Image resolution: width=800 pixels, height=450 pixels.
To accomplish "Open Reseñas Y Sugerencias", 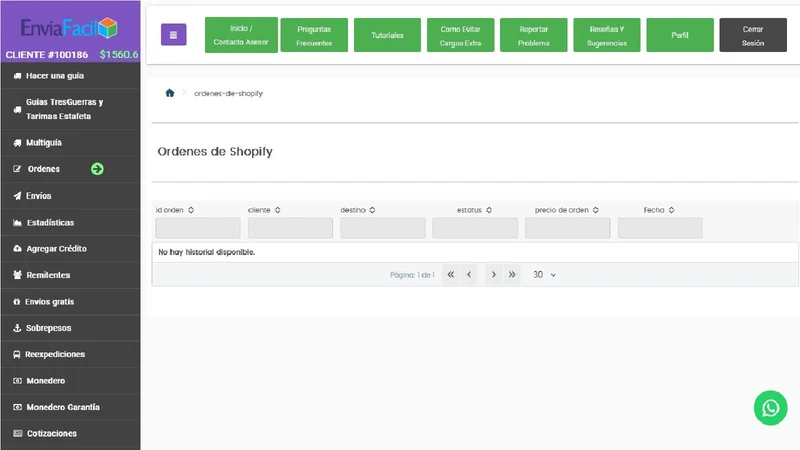I will point(607,35).
